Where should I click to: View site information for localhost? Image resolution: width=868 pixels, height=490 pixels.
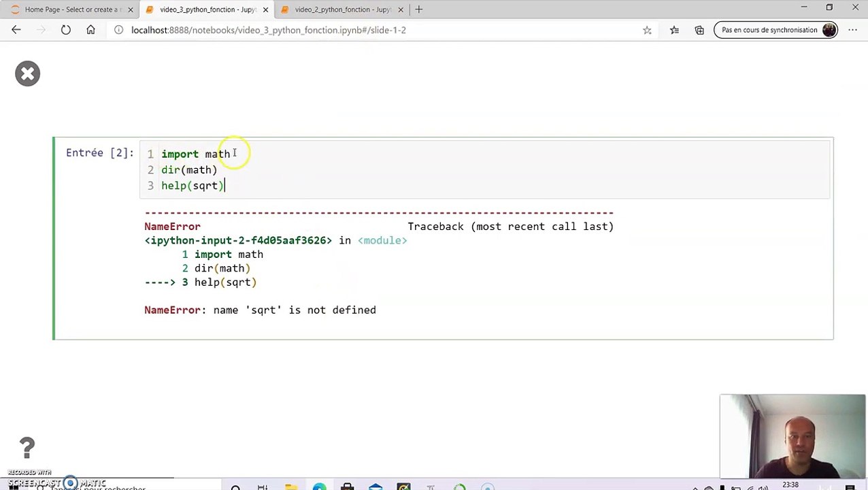point(118,30)
